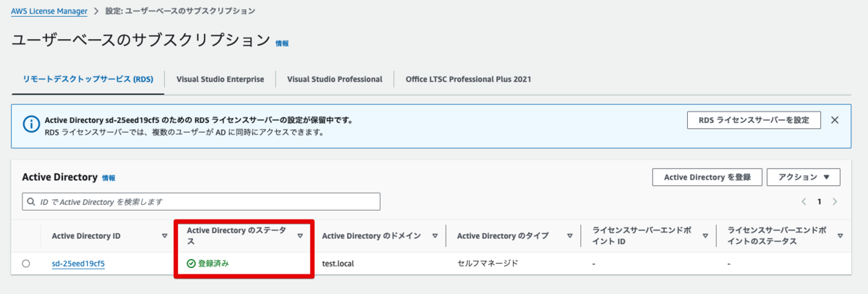
Task: Click the セルフマネージド type cell
Action: coord(488,264)
